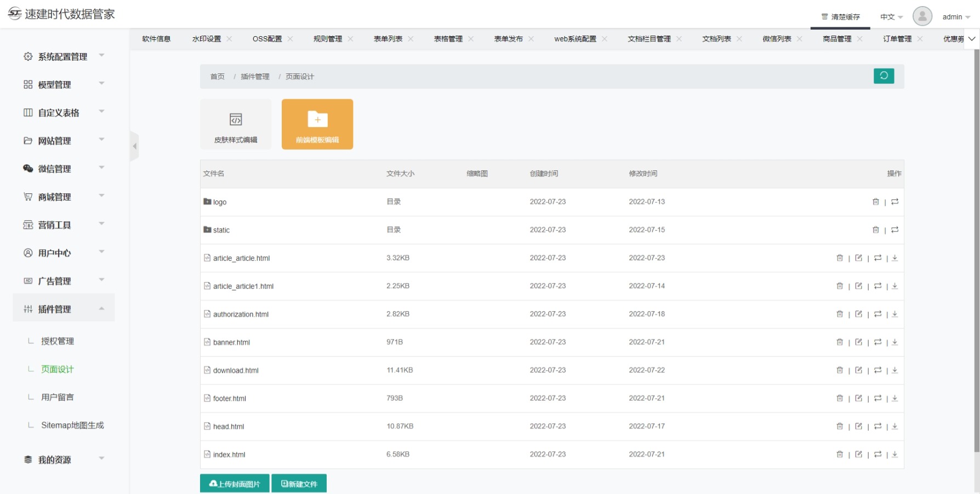
Task: Delete footer.html using trash icon
Action: (840, 398)
